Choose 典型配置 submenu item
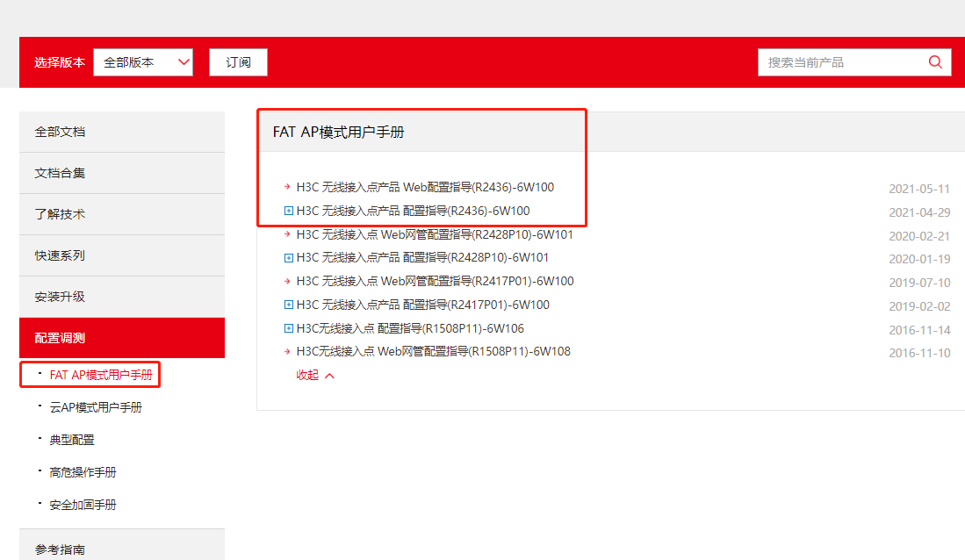This screenshot has height=560, width=965. pyautogui.click(x=72, y=440)
